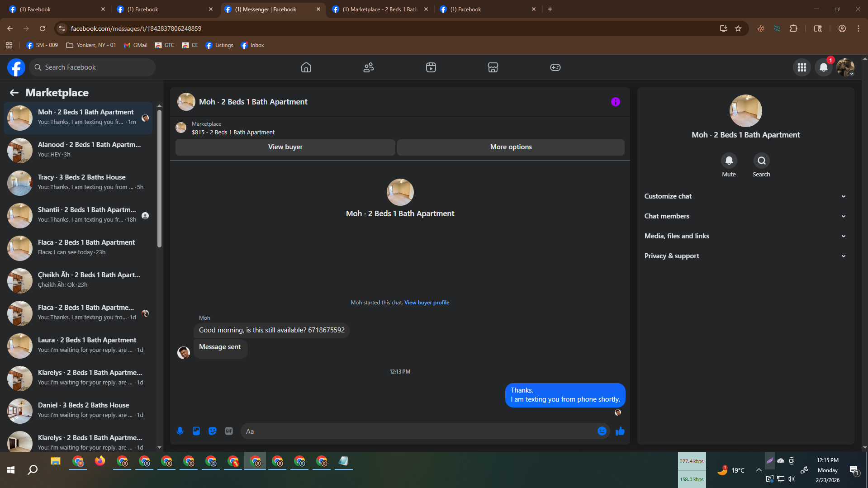Open the browser extensions puzzle icon

click(x=793, y=28)
